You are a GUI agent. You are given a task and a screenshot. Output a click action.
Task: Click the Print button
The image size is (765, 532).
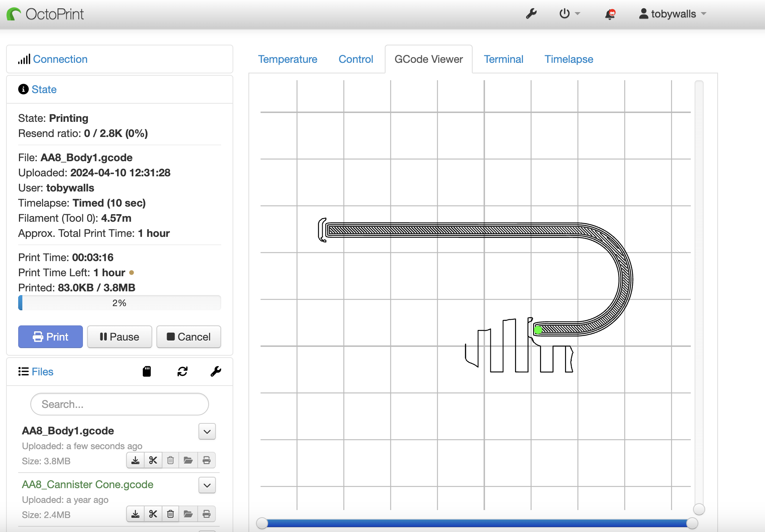[x=50, y=337]
